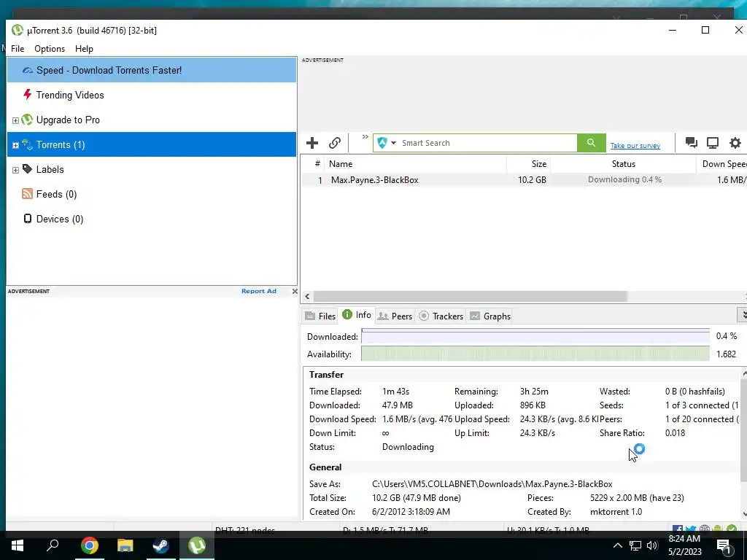Click into the Smart Search field

(x=487, y=143)
